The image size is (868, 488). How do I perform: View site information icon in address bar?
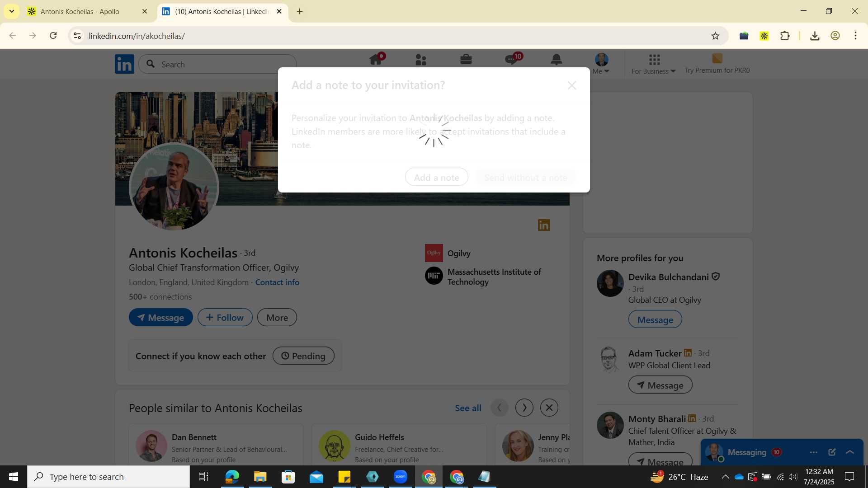click(77, 36)
